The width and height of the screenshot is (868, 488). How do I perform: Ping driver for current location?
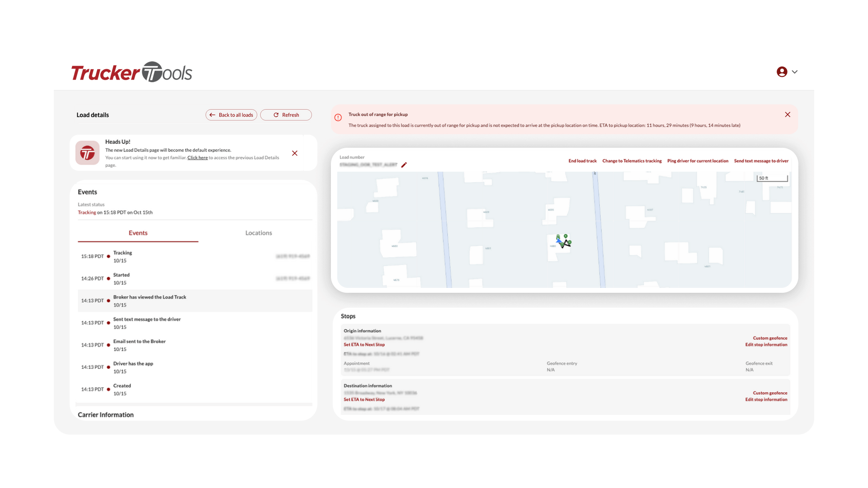698,161
